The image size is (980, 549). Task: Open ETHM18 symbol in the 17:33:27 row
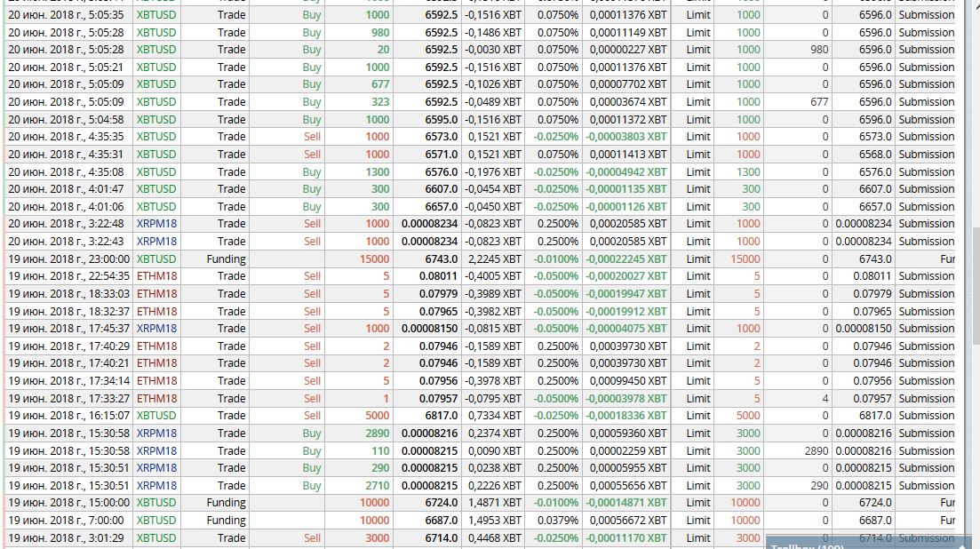(x=156, y=399)
